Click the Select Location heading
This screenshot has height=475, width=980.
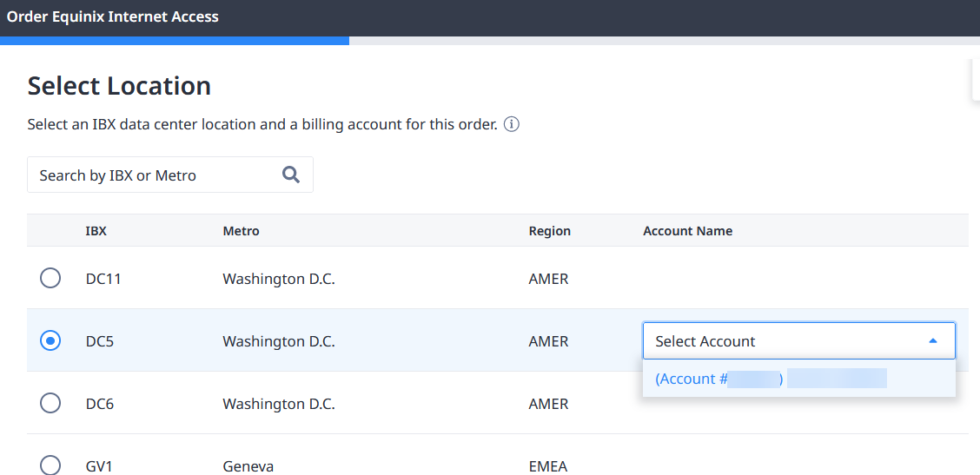119,86
